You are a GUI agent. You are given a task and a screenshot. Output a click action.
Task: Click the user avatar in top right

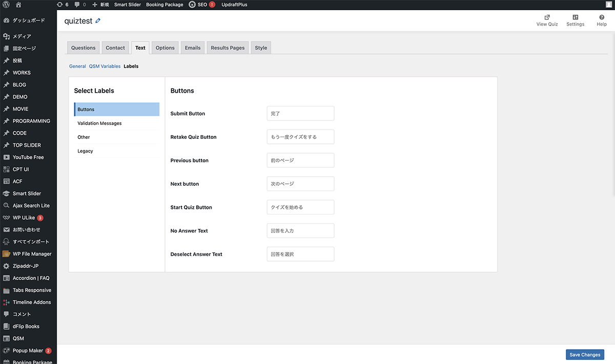[x=608, y=5]
